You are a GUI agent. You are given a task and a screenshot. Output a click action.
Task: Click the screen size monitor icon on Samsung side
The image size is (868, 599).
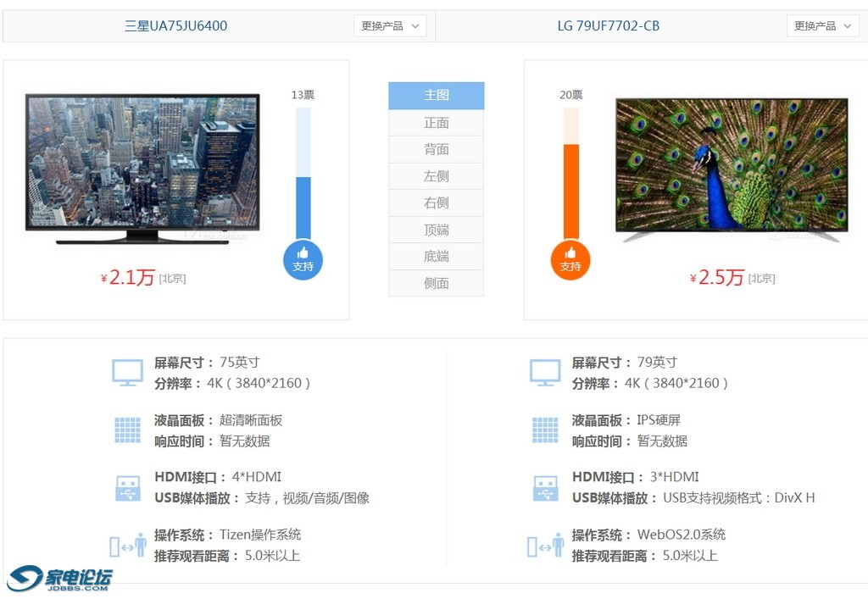(127, 371)
